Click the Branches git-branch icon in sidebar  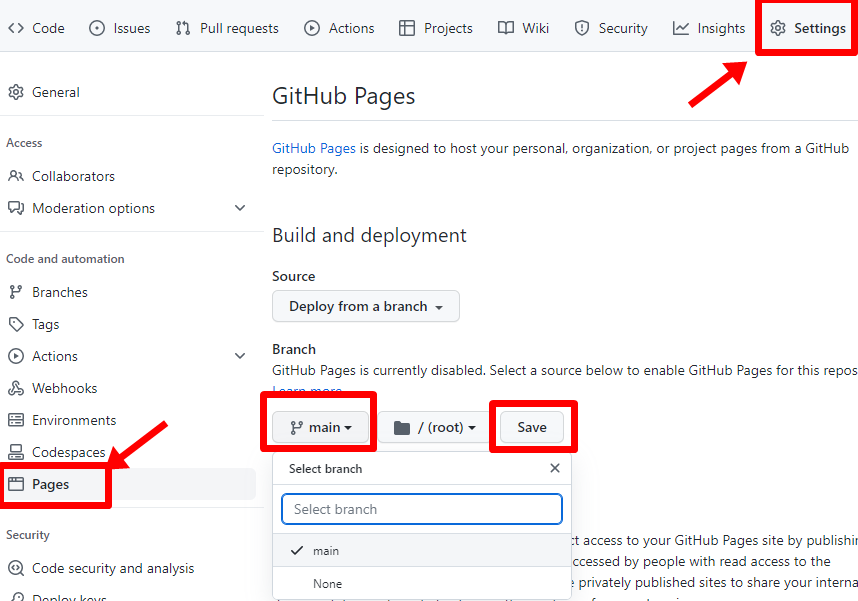pos(16,292)
